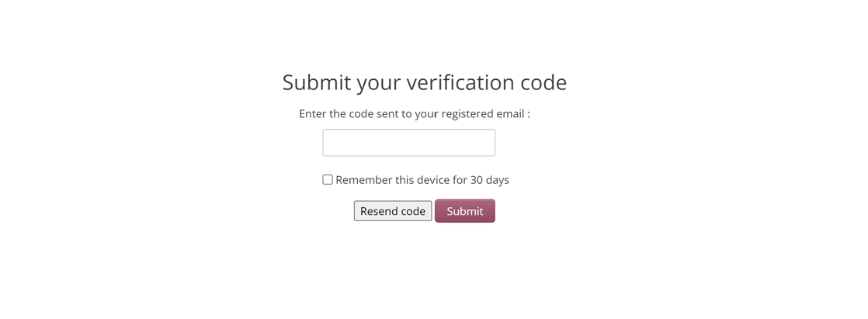Viewport: 868px width, 319px height.
Task: Focus the empty code text box
Action: pos(408,143)
